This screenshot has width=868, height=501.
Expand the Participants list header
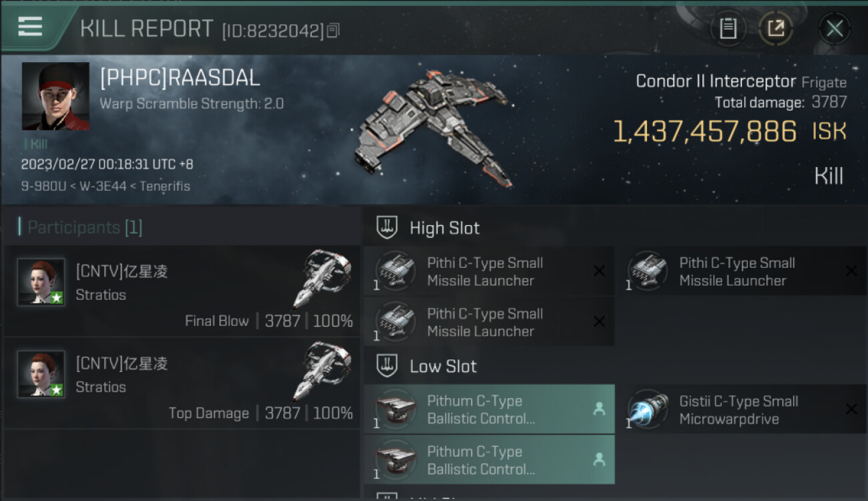click(x=81, y=227)
